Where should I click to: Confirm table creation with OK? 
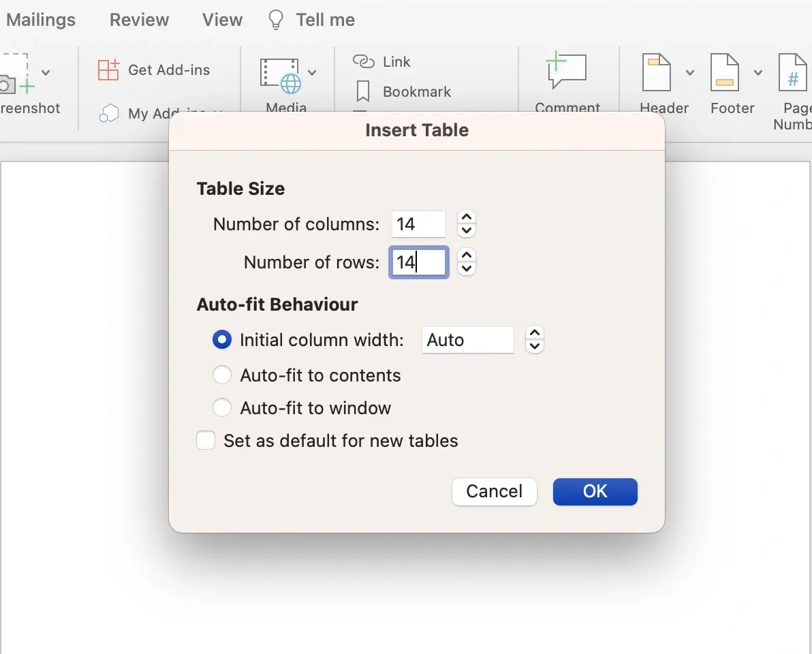coord(595,491)
